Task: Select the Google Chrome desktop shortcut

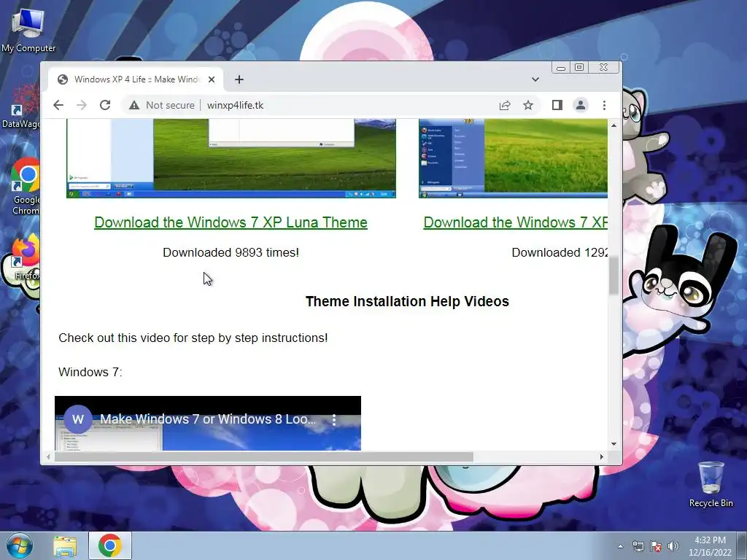Action: pyautogui.click(x=26, y=187)
